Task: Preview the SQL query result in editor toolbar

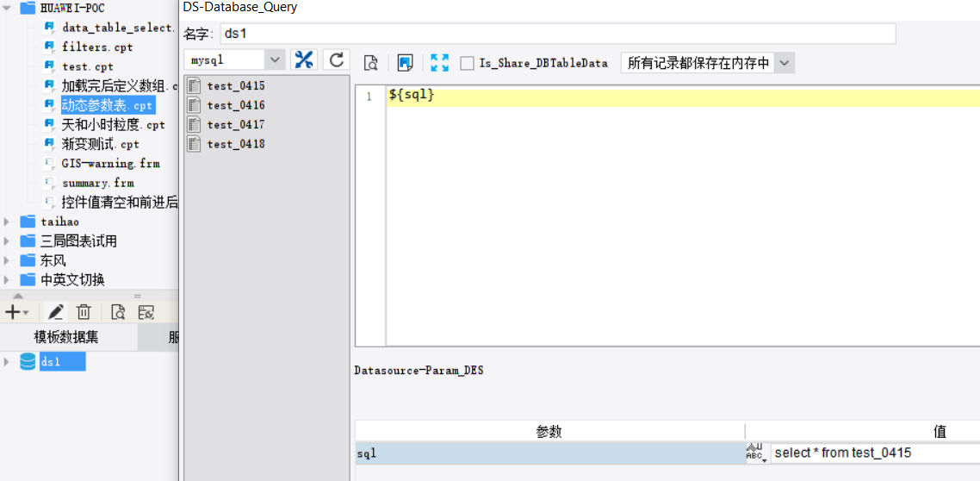Action: tap(371, 63)
